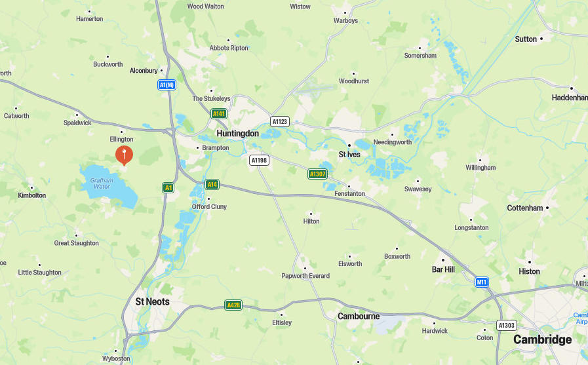Click the Grafham Water lake label
The width and height of the screenshot is (588, 365).
tap(102, 183)
